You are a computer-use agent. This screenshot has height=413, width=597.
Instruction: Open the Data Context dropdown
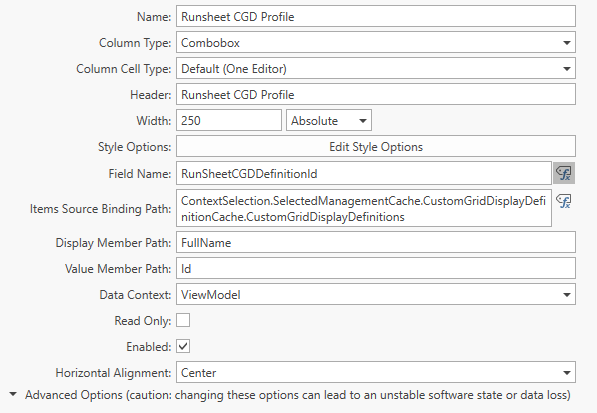[x=376, y=294]
